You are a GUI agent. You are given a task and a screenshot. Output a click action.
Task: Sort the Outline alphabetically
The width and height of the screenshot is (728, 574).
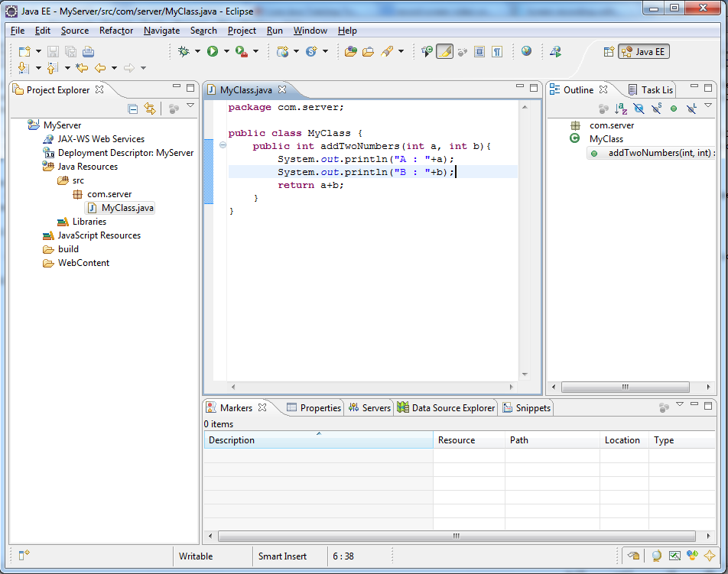point(620,108)
